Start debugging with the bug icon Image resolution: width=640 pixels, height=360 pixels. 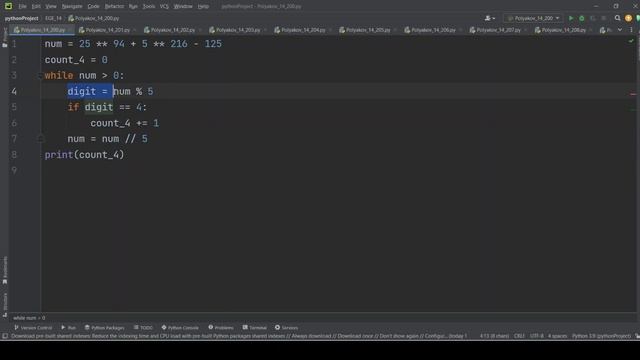(582, 18)
